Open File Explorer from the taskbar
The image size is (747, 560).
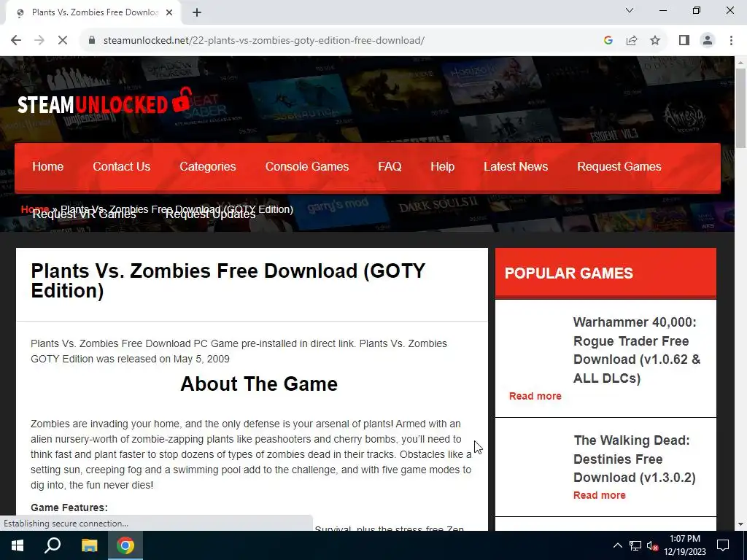(89, 545)
